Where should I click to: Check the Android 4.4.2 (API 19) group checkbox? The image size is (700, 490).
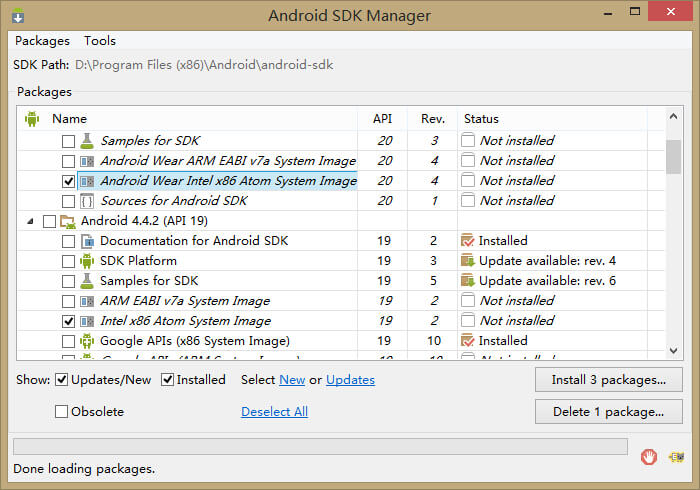pos(49,221)
